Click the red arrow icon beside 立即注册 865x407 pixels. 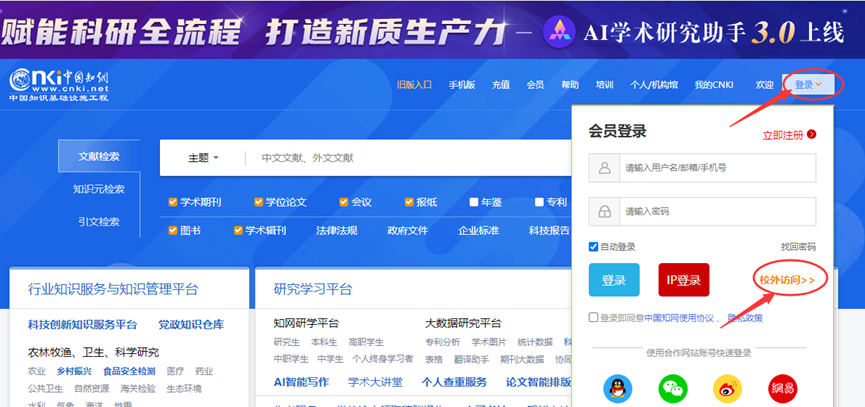pos(811,135)
